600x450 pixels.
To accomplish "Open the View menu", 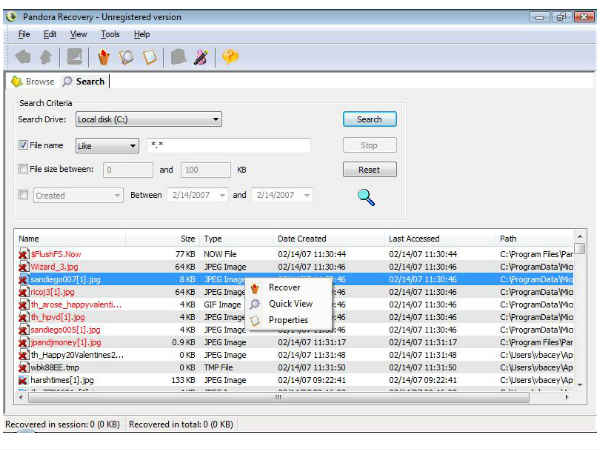I will pos(78,34).
